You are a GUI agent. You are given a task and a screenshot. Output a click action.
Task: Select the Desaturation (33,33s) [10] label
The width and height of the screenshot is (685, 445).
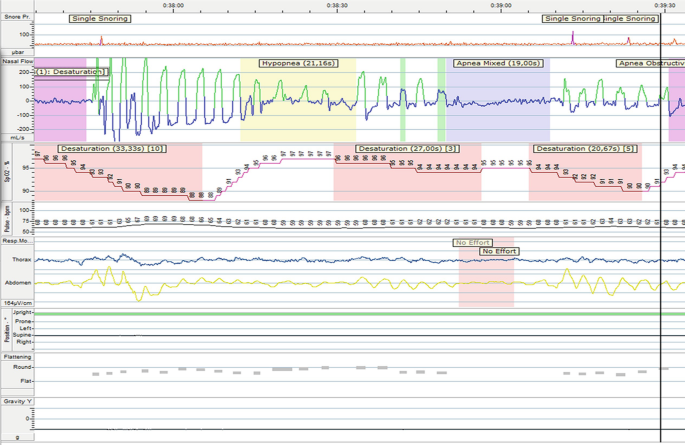[112, 149]
